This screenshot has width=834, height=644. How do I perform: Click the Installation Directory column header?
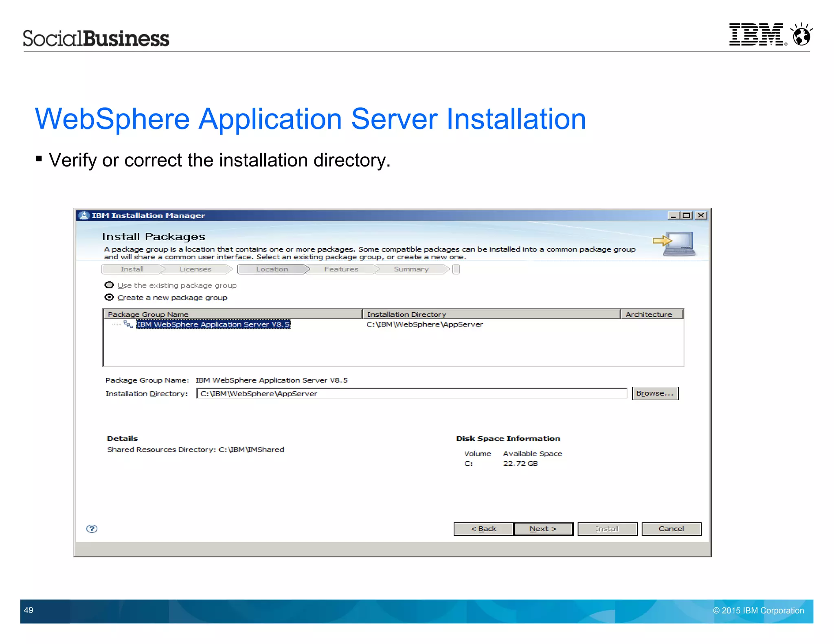click(491, 314)
